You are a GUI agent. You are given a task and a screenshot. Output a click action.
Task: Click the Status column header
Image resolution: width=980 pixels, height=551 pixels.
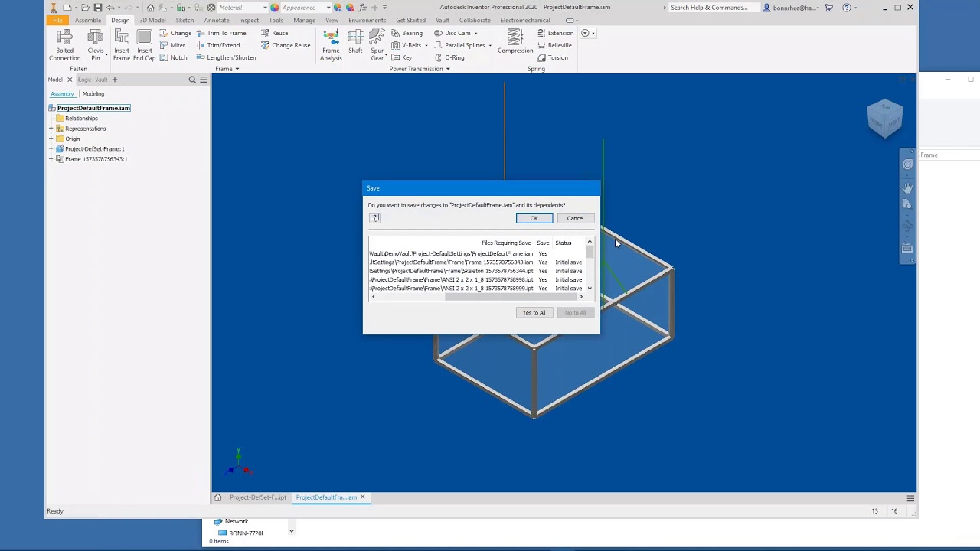[x=563, y=243]
